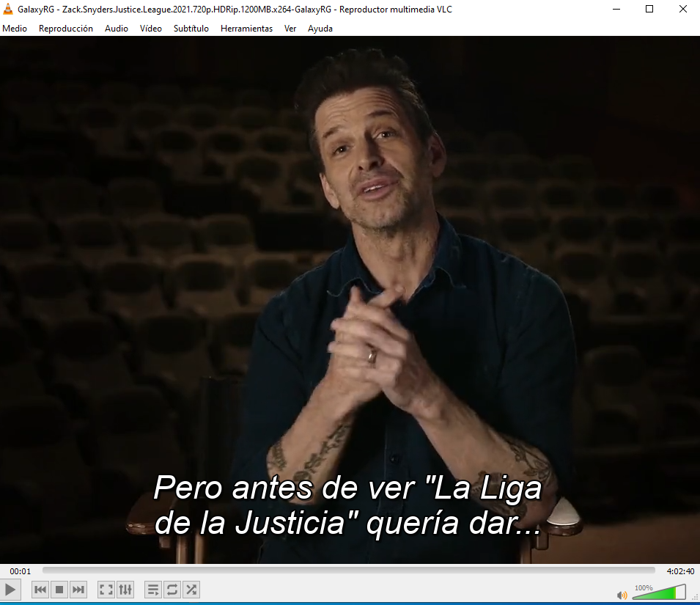Toggle loop repeat mode
This screenshot has width=700, height=605.
point(172,590)
